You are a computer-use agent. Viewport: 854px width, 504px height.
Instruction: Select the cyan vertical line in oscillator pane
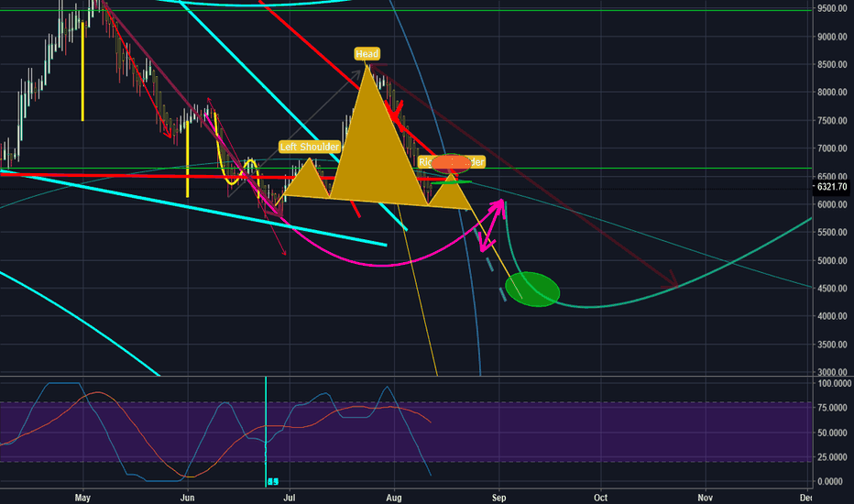pyautogui.click(x=266, y=431)
